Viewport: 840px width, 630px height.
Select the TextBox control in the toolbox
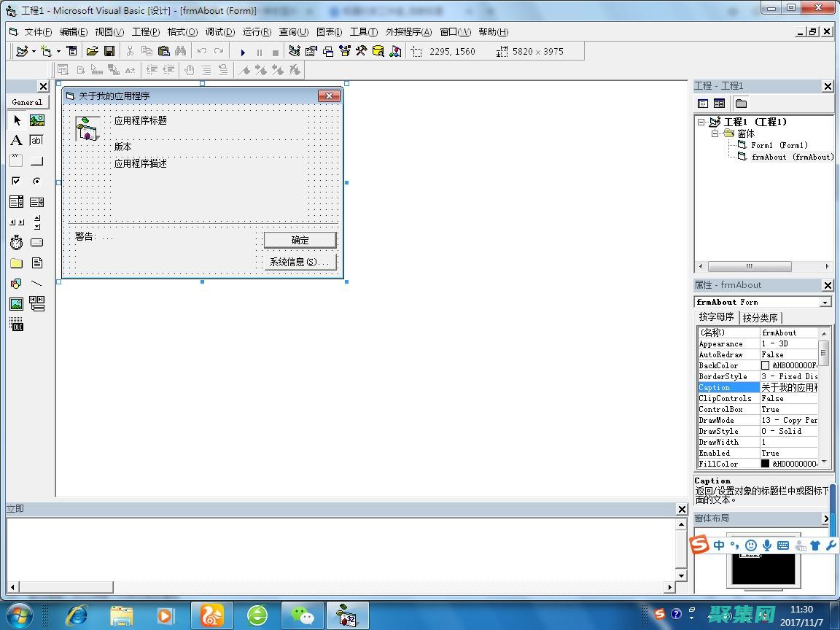pos(36,140)
